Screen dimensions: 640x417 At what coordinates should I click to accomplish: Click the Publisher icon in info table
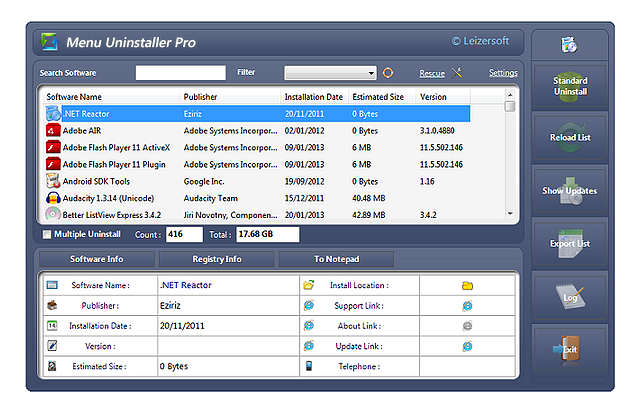point(52,305)
